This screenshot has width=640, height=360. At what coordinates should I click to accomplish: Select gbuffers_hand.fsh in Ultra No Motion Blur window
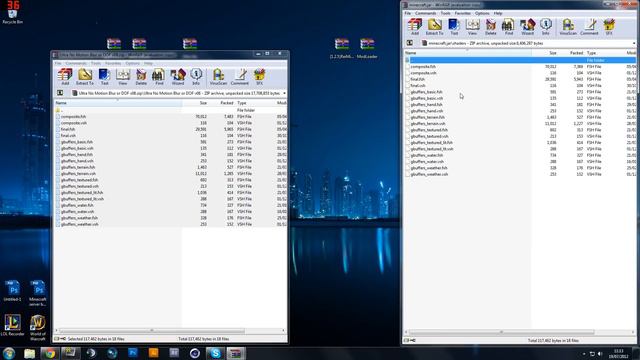(x=77, y=155)
